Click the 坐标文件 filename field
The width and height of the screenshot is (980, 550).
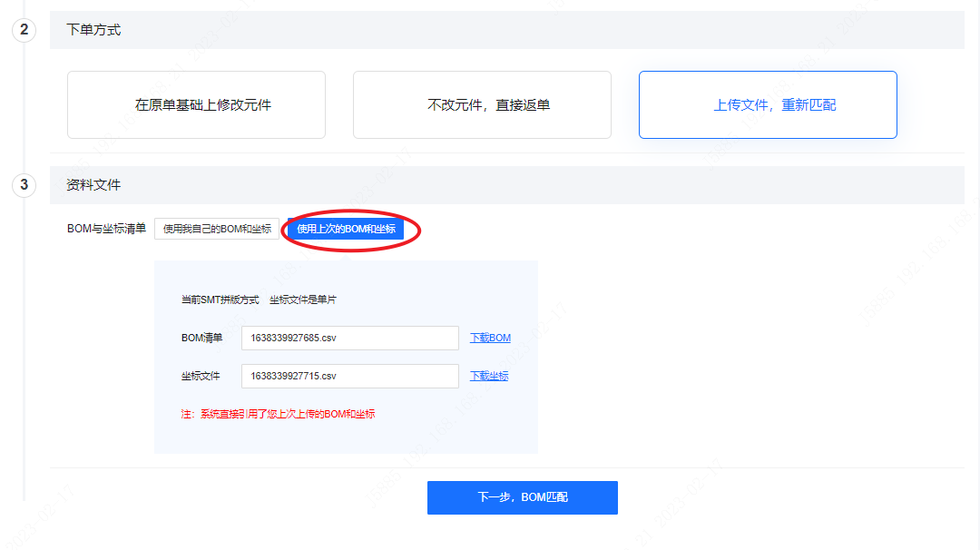(x=349, y=376)
